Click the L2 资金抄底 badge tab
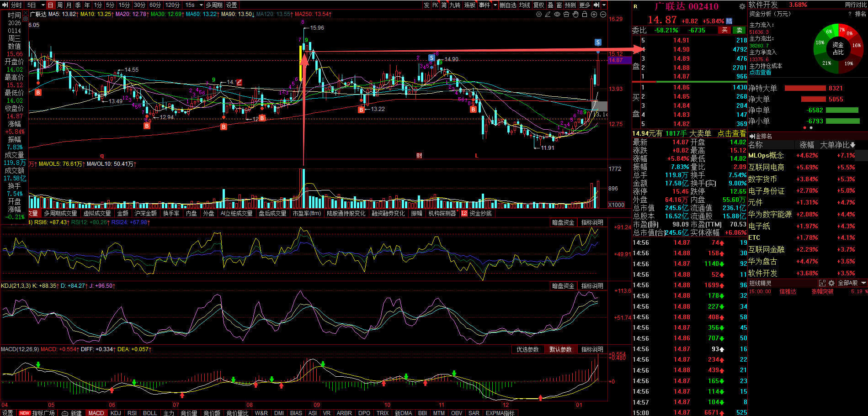Viewport: 868px width, 416px height. point(477,213)
